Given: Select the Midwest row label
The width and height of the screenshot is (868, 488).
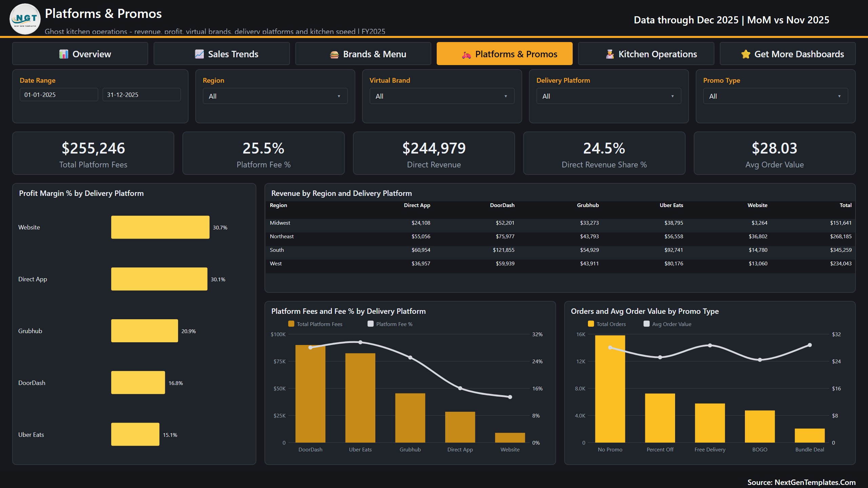Looking at the screenshot, I should 280,223.
